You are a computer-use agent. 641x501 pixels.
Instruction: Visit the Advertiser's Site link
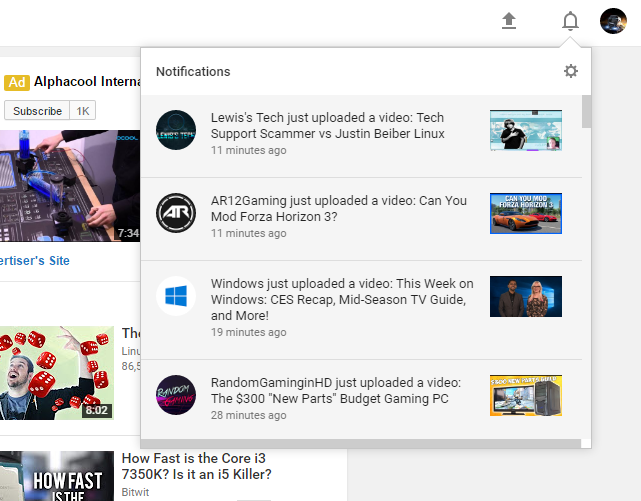[35, 260]
